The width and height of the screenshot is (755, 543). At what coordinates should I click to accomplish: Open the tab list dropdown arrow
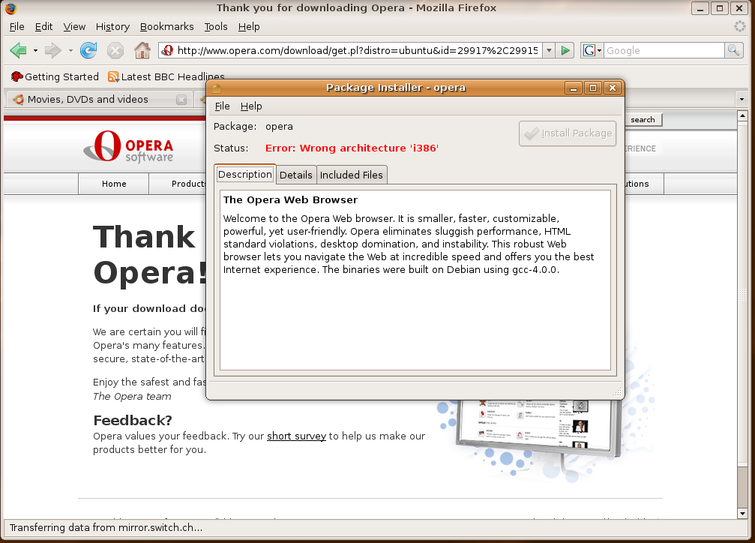742,100
